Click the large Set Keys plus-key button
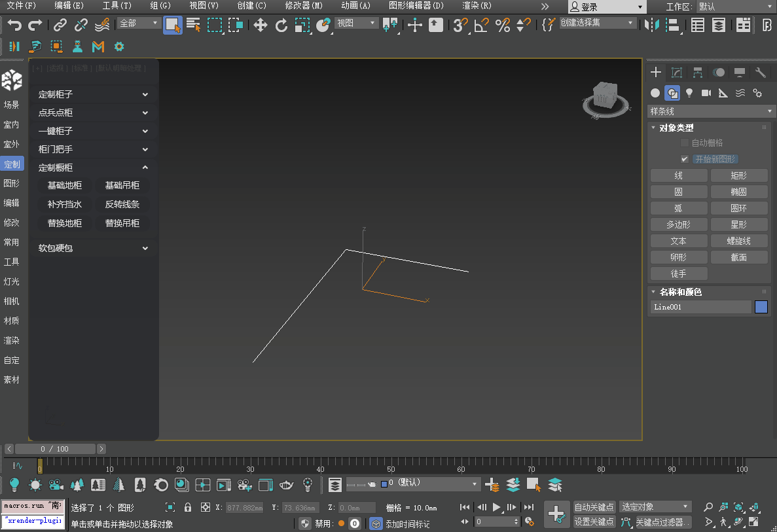The image size is (777, 532). click(556, 514)
